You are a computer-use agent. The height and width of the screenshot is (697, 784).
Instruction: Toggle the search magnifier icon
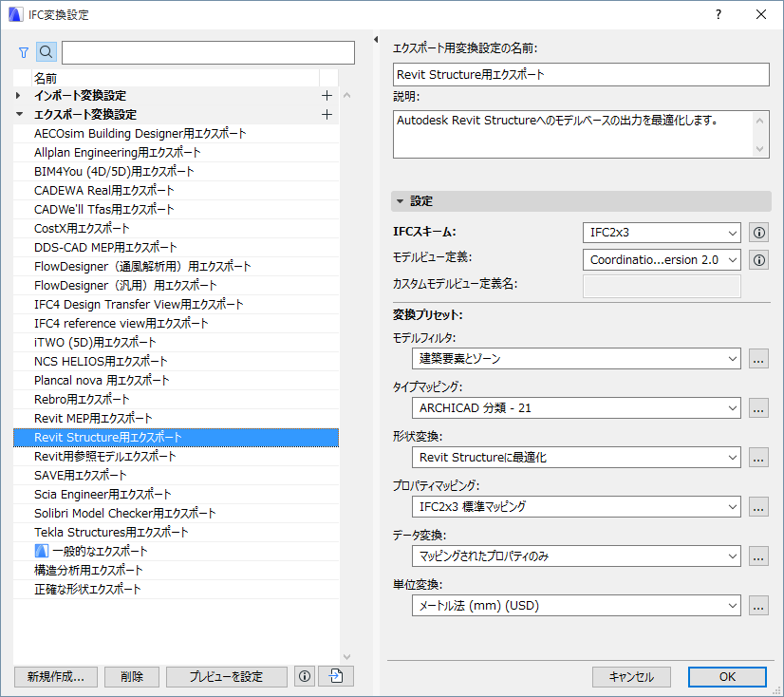pyautogui.click(x=46, y=51)
